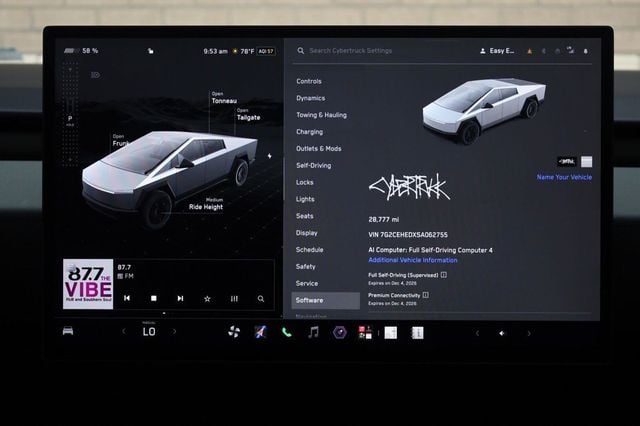Open the music note media app
Image resolution: width=640 pixels, height=426 pixels.
click(x=313, y=333)
